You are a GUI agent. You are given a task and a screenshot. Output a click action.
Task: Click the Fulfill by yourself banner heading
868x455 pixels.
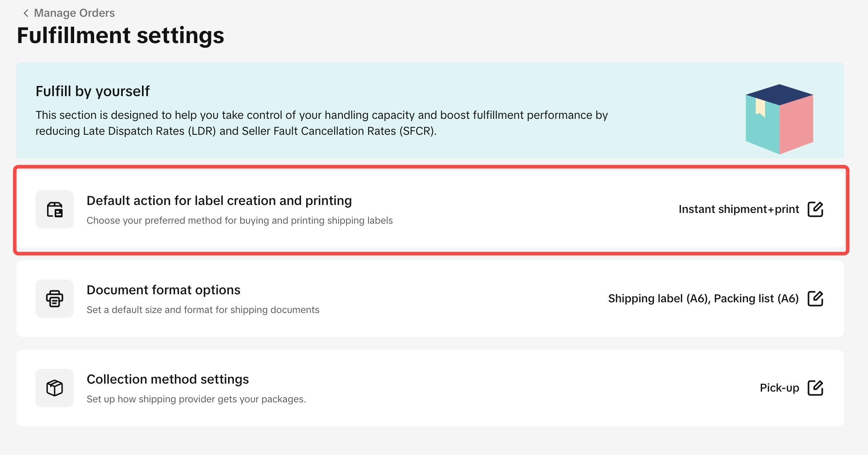pos(93,91)
